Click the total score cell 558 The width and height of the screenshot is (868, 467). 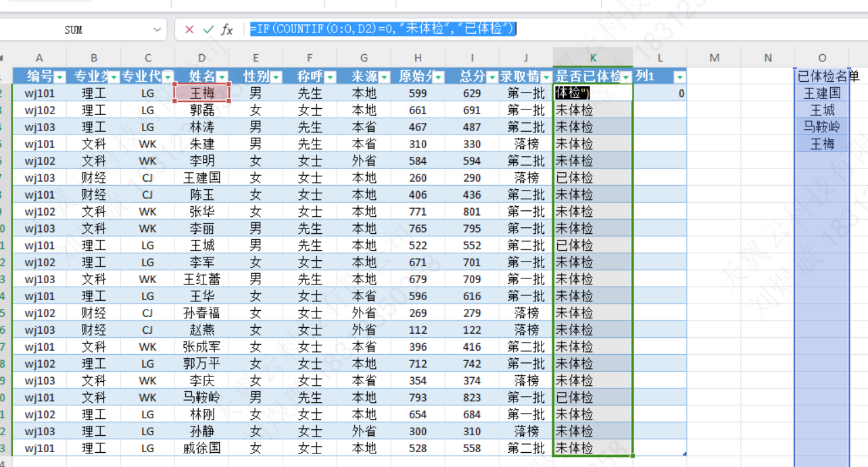click(472, 448)
